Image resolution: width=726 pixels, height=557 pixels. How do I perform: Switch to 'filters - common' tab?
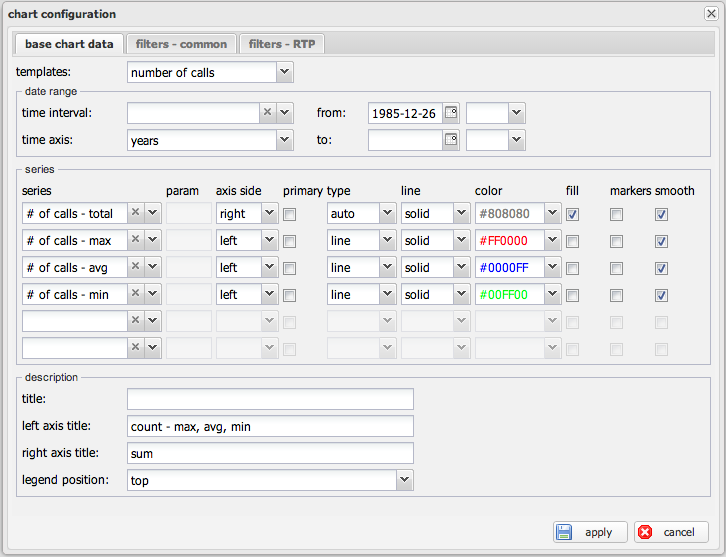click(182, 44)
